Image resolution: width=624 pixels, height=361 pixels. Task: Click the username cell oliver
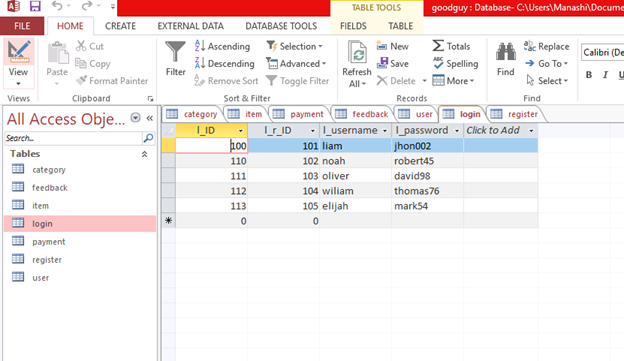[355, 176]
